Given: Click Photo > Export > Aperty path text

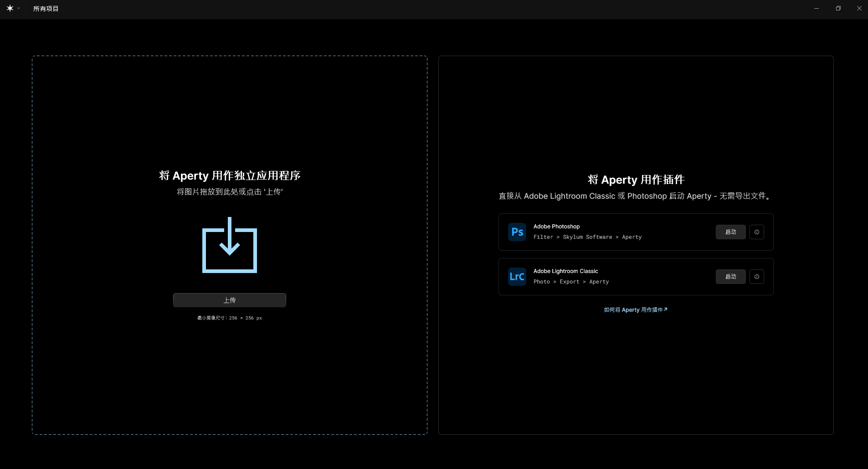Looking at the screenshot, I should coord(571,282).
